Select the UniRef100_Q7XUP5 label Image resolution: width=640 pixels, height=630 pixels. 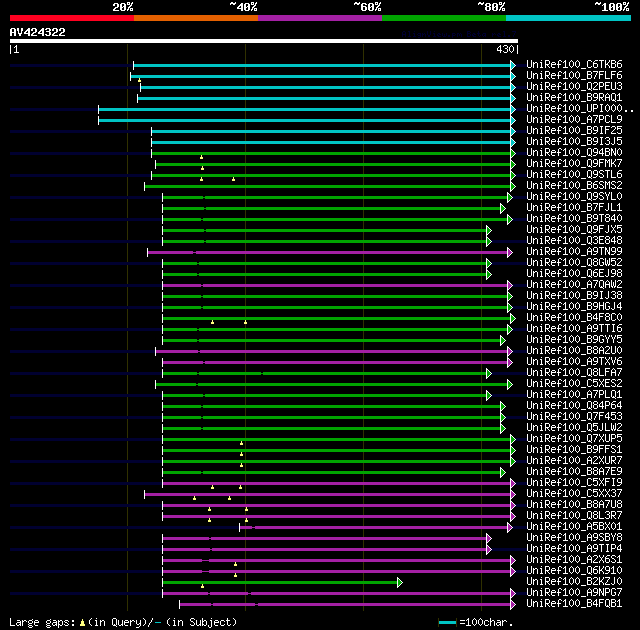pos(574,439)
